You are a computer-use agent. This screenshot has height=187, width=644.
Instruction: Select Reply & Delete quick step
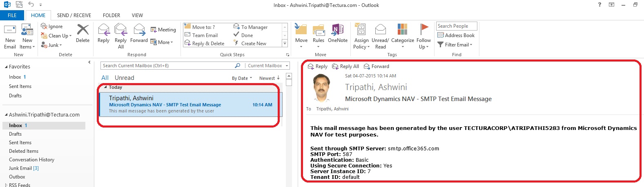pyautogui.click(x=204, y=43)
